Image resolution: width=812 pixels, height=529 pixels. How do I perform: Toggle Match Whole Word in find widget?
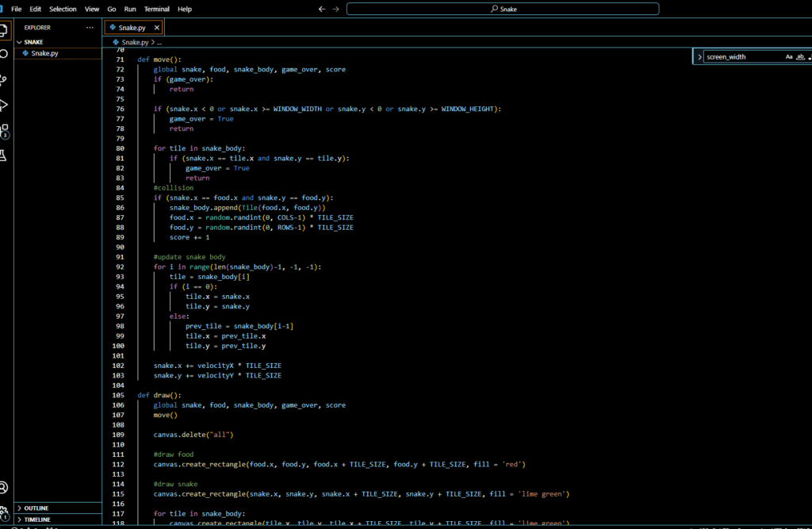click(x=800, y=57)
